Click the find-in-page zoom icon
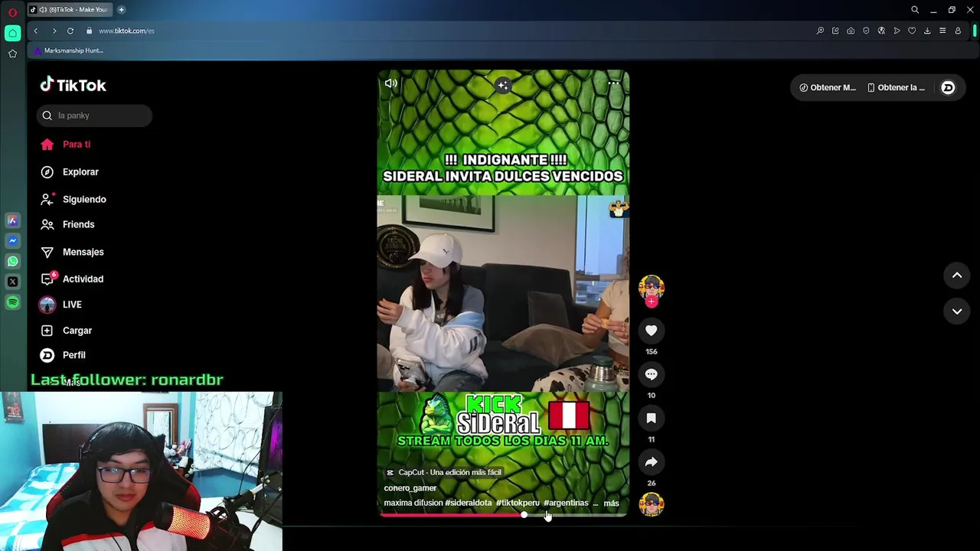This screenshot has width=980, height=551. pos(820,31)
